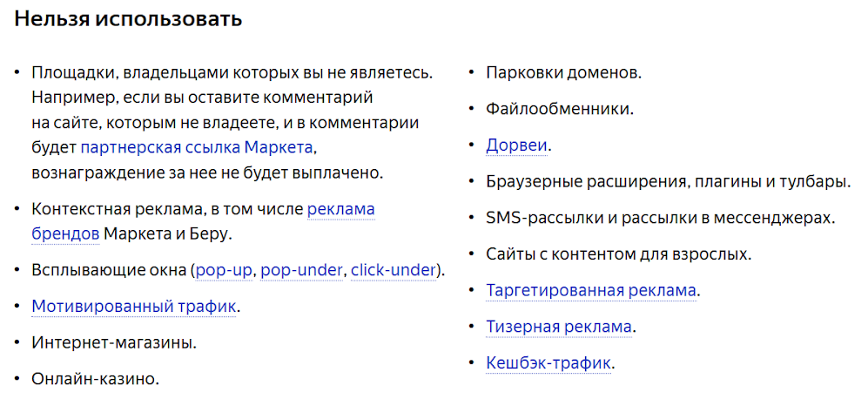
Task: Click the "Нельзя использовать" heading
Action: pyautogui.click(x=128, y=19)
